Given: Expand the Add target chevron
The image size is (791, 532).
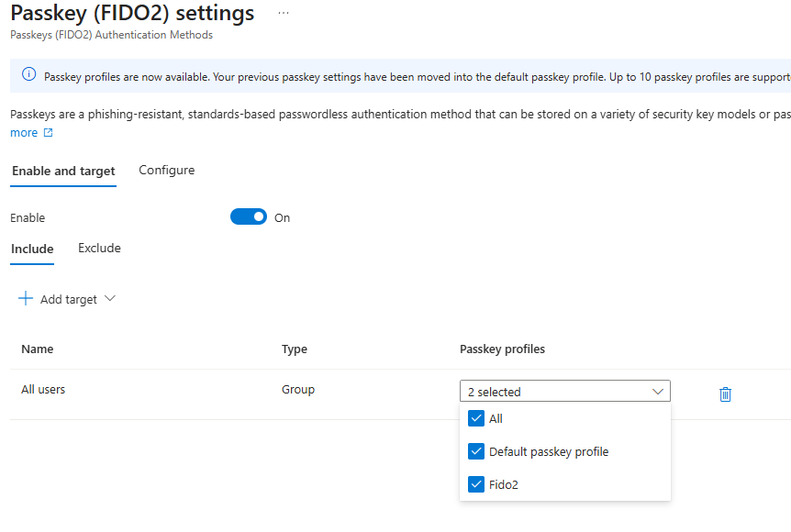Looking at the screenshot, I should point(110,298).
